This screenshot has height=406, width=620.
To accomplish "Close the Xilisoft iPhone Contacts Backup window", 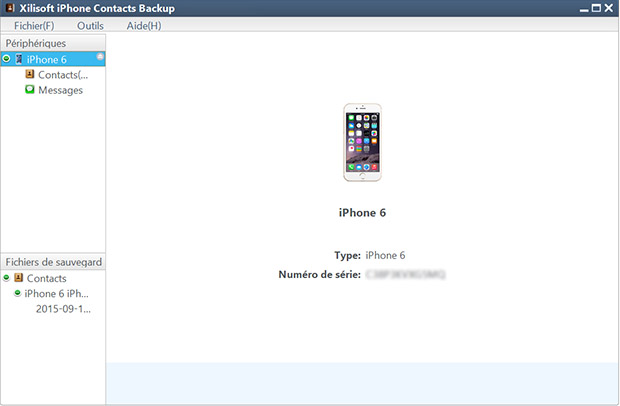I will coord(609,8).
